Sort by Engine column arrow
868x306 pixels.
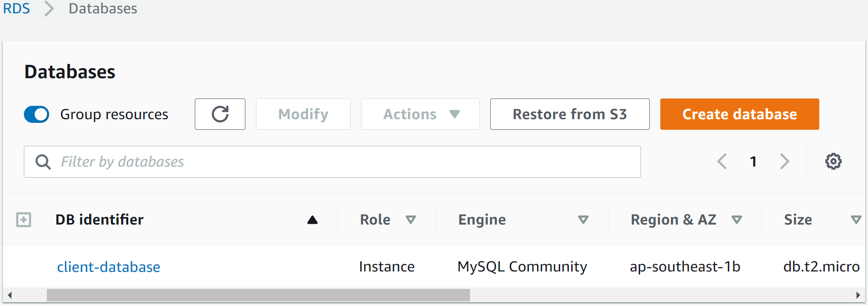(x=583, y=220)
